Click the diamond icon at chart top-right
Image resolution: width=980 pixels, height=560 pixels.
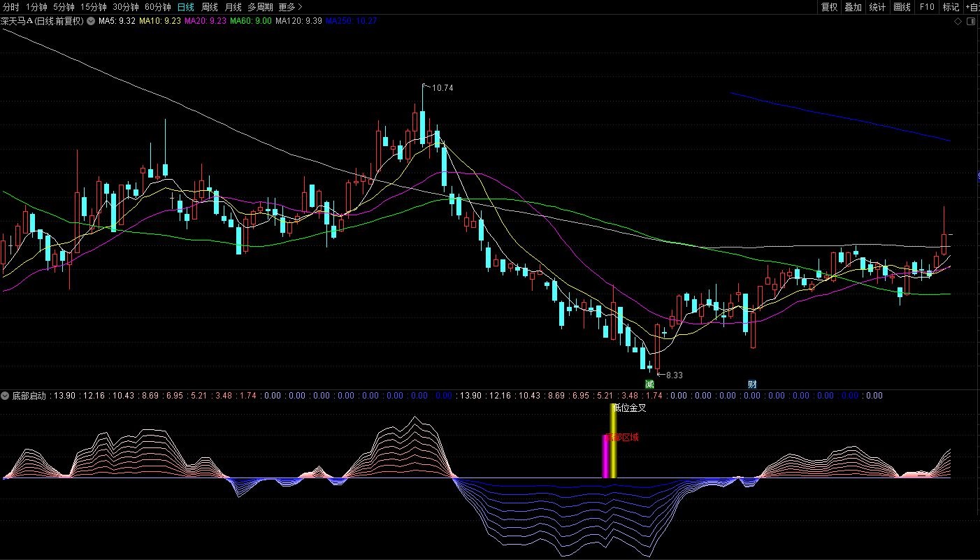pyautogui.click(x=958, y=22)
